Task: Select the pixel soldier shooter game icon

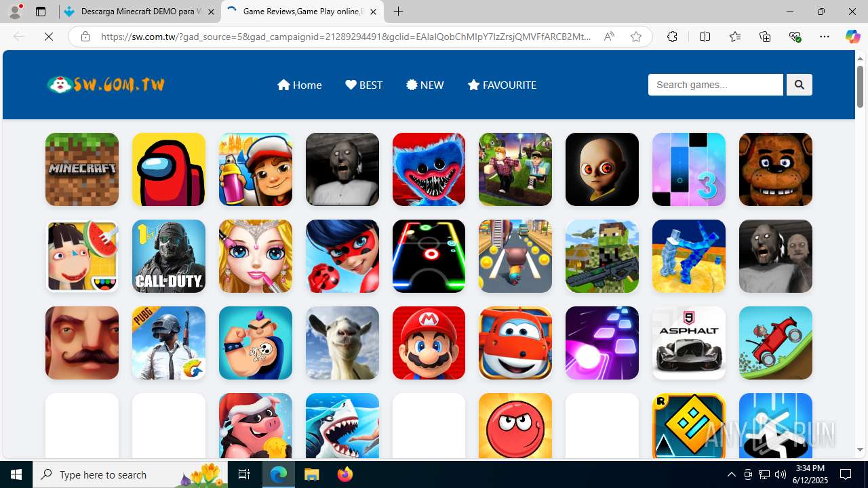Action: tap(602, 256)
